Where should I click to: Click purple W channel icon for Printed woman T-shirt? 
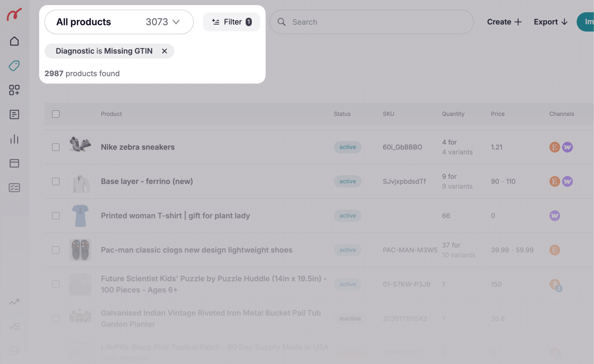pyautogui.click(x=555, y=216)
